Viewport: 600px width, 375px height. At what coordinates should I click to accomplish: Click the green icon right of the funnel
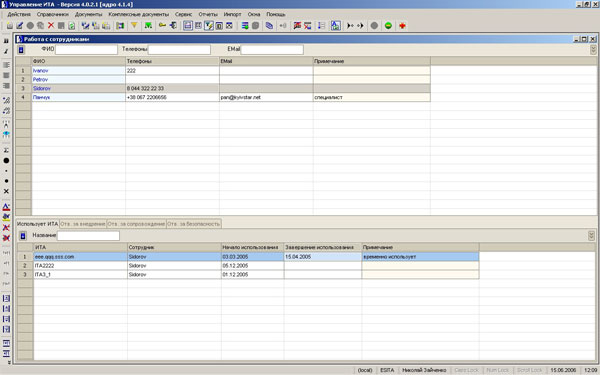pyautogui.click(x=148, y=25)
